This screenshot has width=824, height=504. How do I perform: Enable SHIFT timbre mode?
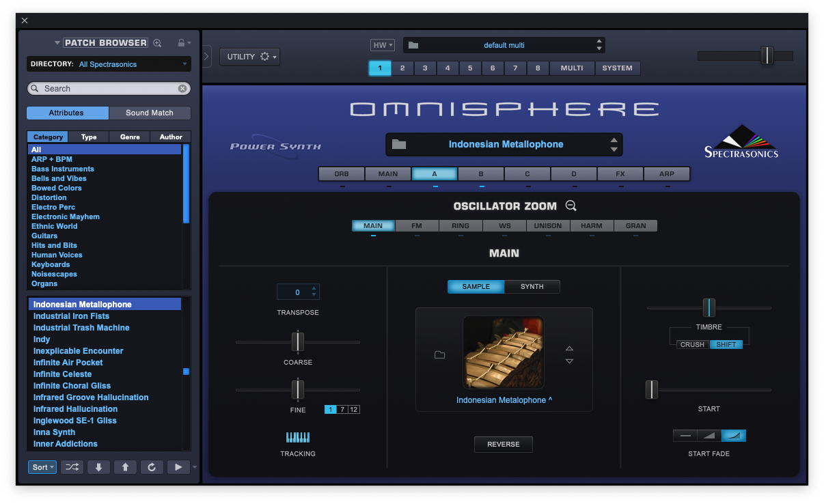click(726, 345)
